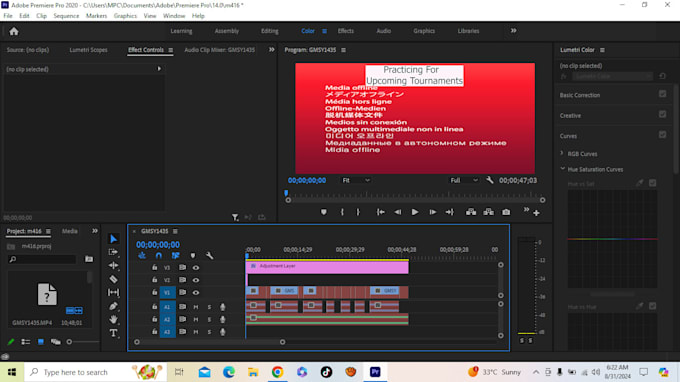Open Audio Clip Mixer tab
The width and height of the screenshot is (680, 382).
(x=219, y=50)
